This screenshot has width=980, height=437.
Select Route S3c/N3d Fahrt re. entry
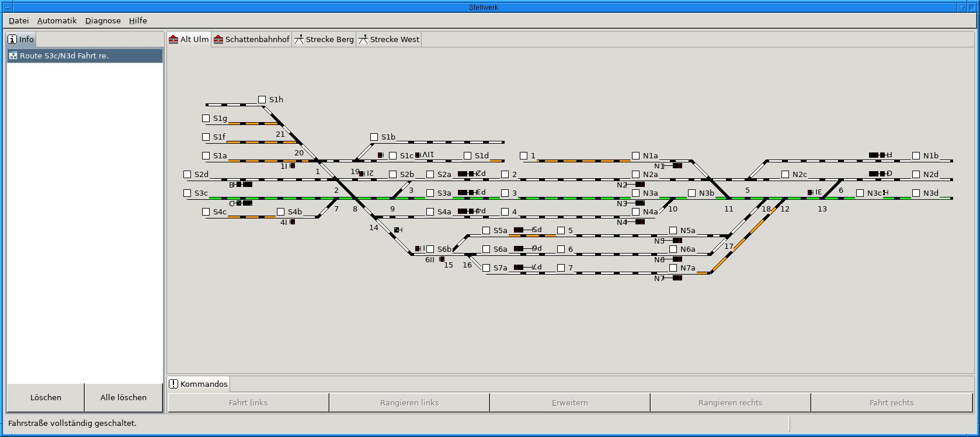[x=85, y=56]
